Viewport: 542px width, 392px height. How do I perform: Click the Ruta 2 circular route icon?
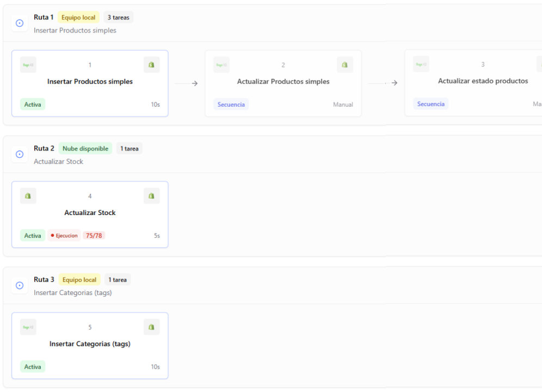coord(20,154)
